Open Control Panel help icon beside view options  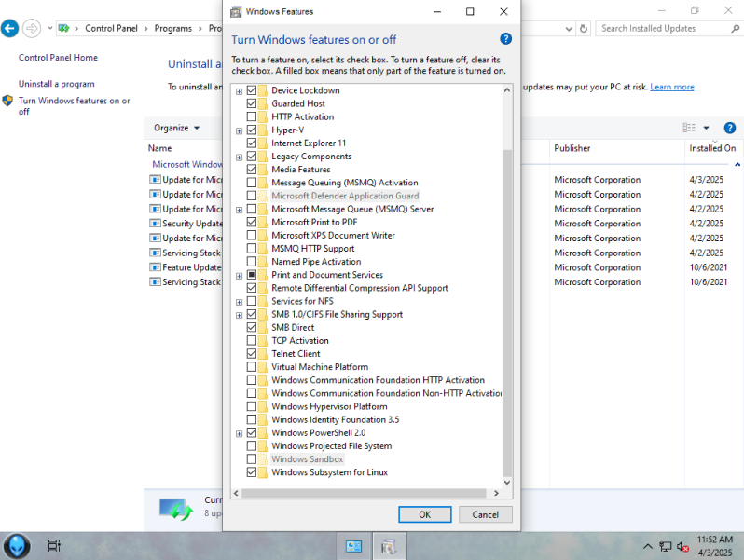point(730,128)
